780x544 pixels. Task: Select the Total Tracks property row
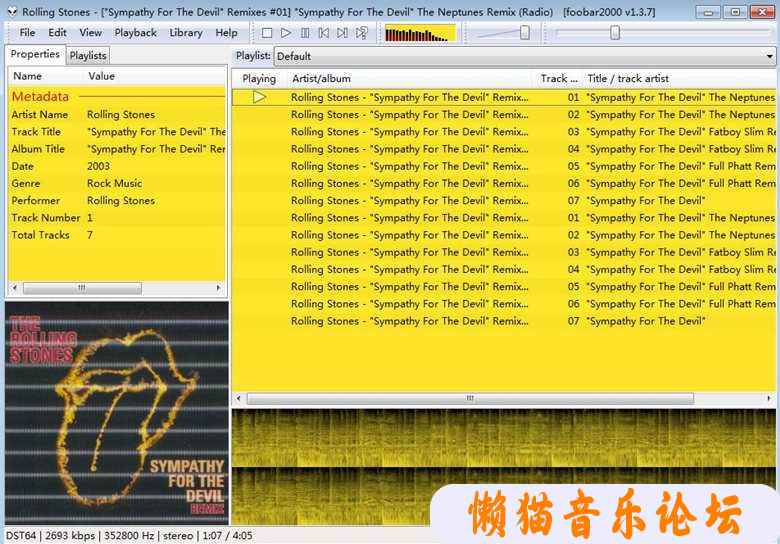(117, 235)
